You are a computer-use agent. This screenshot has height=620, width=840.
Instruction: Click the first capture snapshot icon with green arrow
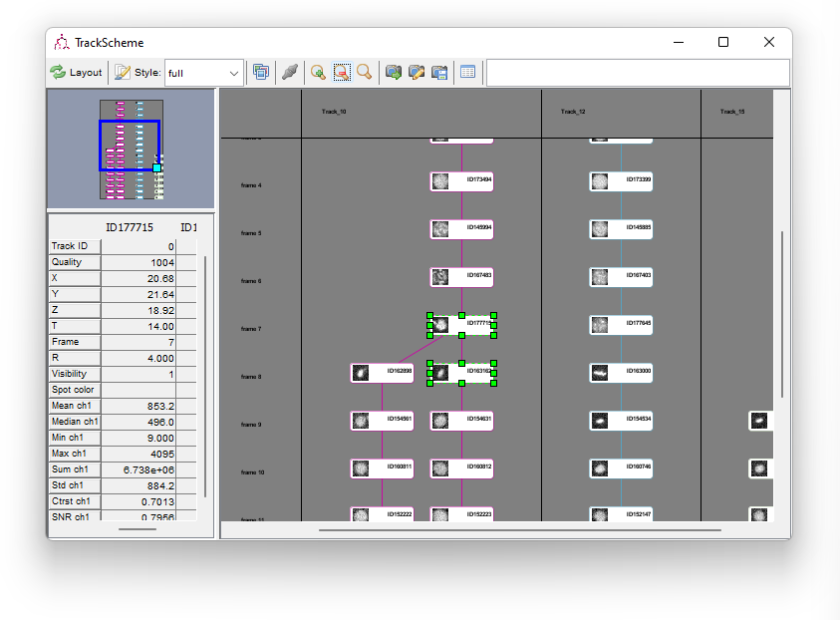point(394,72)
